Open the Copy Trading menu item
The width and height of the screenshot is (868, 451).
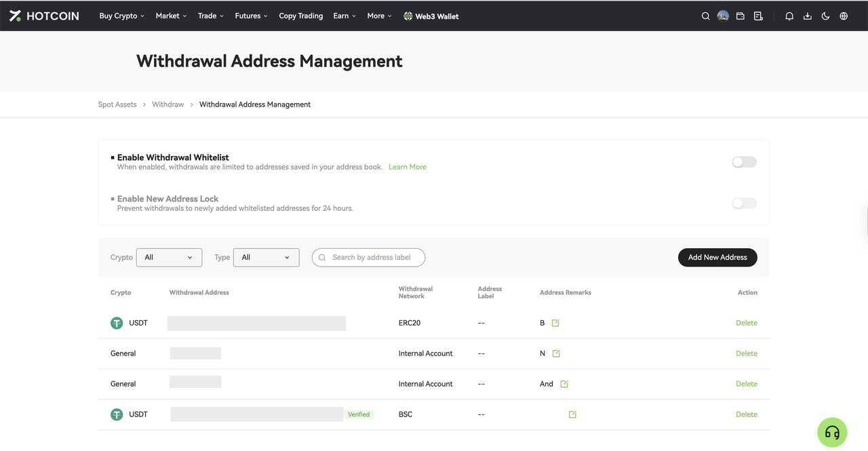300,16
